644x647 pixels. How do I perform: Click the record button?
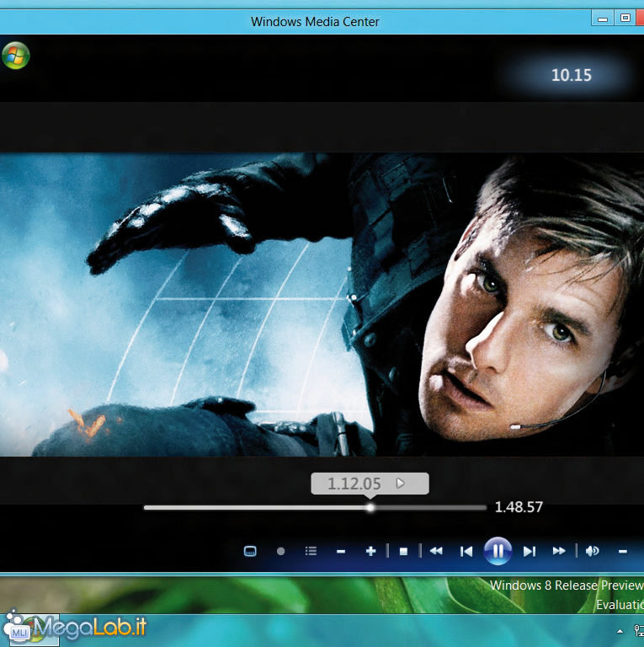coord(281,551)
